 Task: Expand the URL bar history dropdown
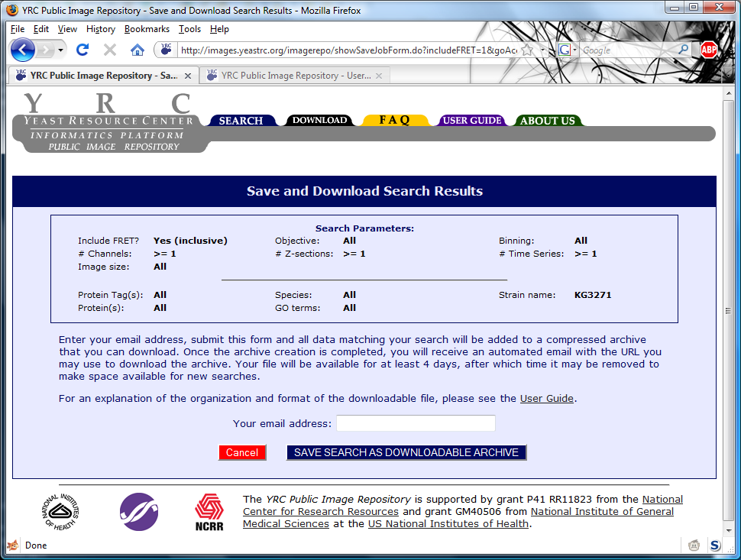coord(543,50)
